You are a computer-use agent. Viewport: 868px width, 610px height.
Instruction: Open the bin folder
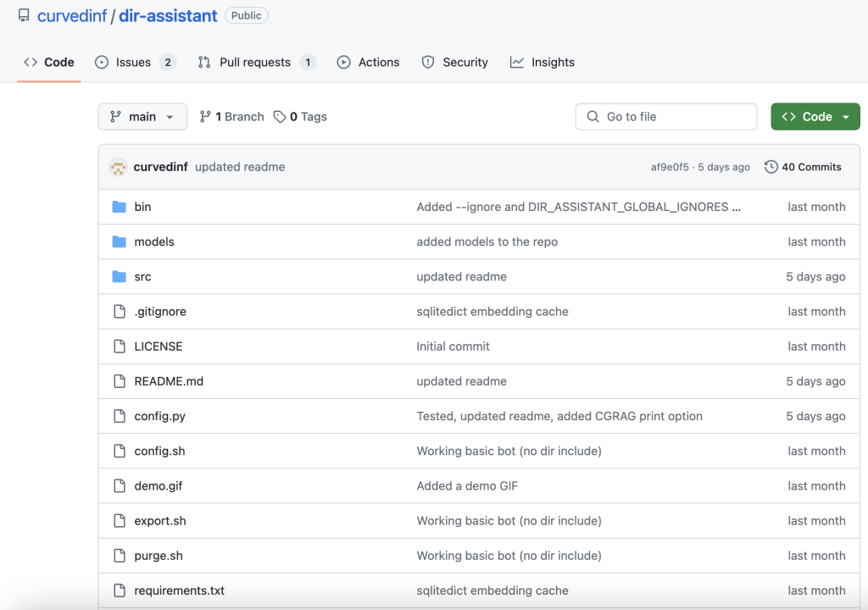[142, 207]
